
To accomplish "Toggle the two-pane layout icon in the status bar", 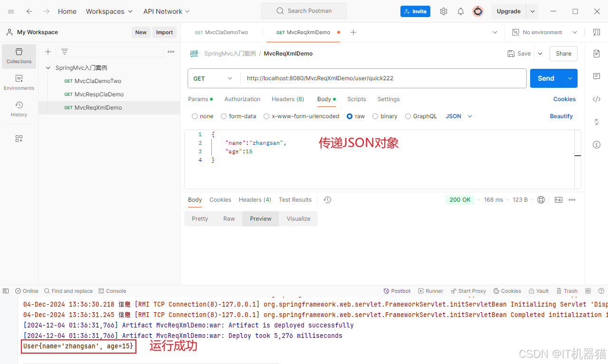I will (588, 291).
